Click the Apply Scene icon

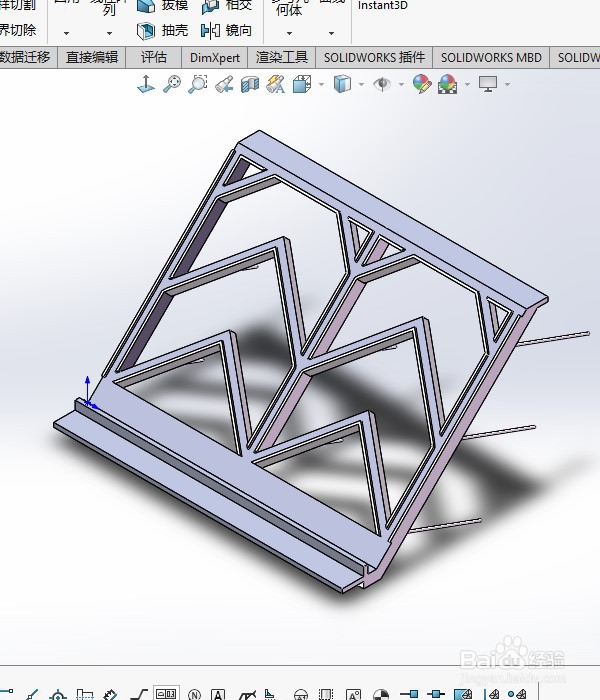click(x=448, y=84)
